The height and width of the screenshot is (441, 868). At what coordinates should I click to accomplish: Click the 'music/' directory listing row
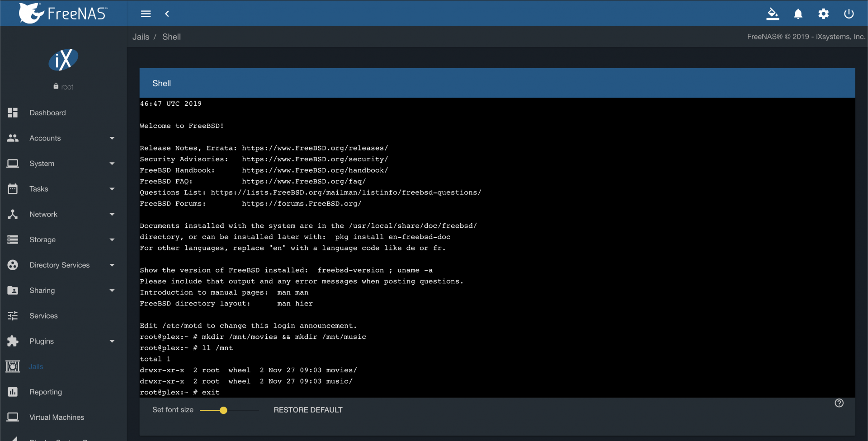[x=246, y=381]
